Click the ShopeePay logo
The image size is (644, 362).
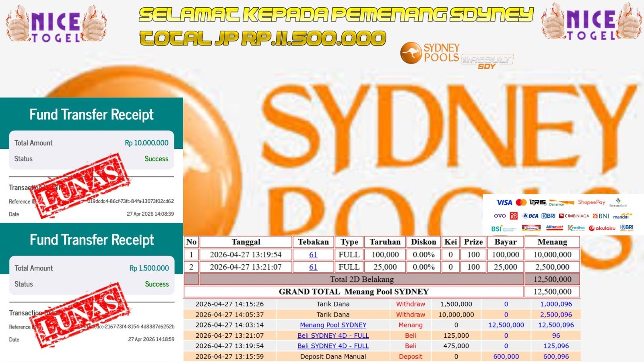[591, 202]
